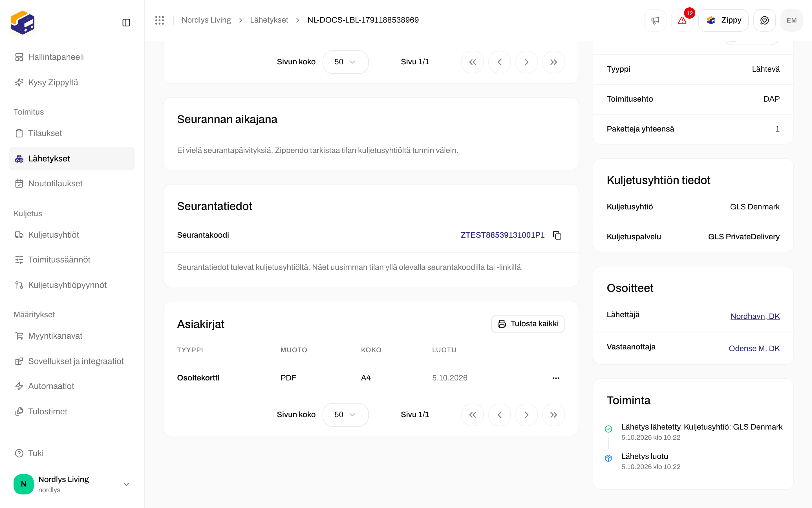
Task: Open the Nordhavn, DK sender address link
Action: 755,316
